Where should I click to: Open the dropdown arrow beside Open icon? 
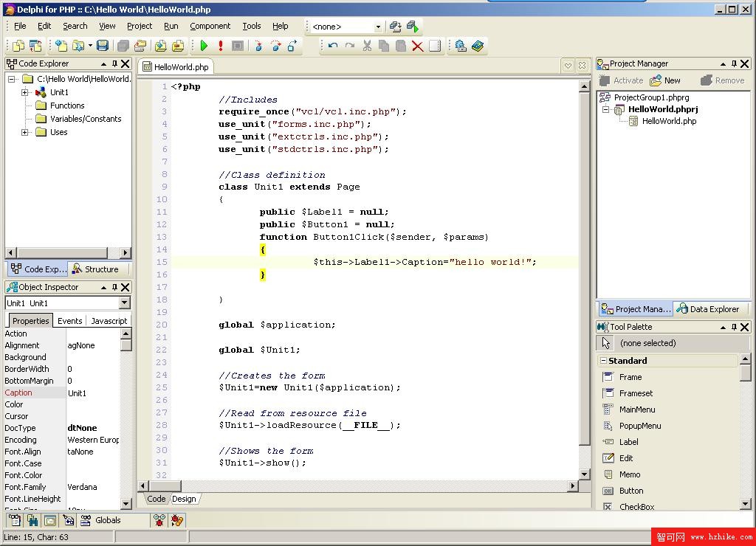pos(90,46)
